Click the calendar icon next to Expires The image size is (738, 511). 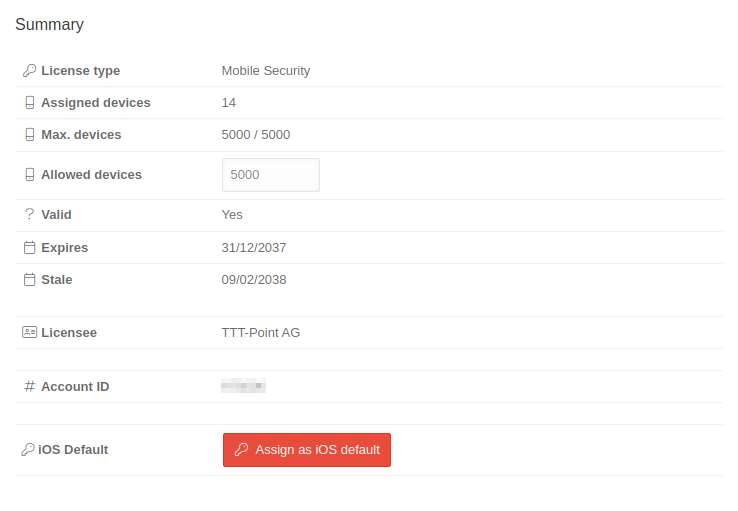[x=29, y=248]
